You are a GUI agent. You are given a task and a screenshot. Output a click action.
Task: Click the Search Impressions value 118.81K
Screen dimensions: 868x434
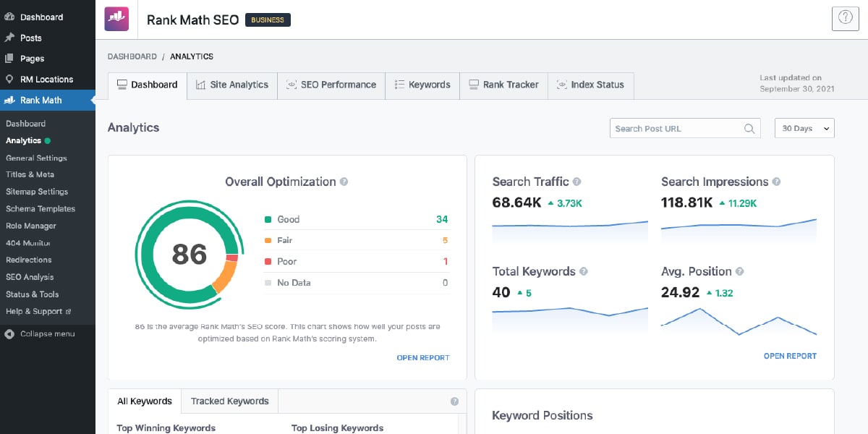click(687, 203)
